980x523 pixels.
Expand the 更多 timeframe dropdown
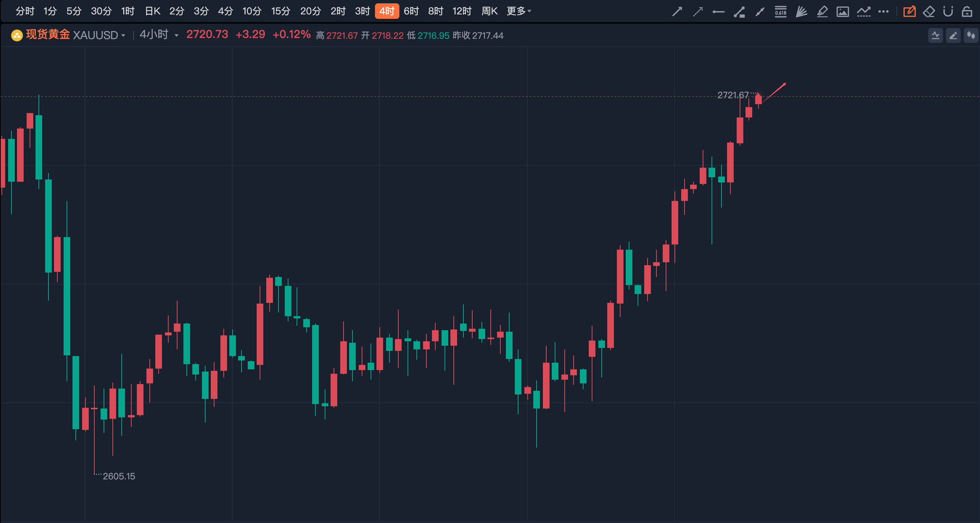click(x=518, y=11)
